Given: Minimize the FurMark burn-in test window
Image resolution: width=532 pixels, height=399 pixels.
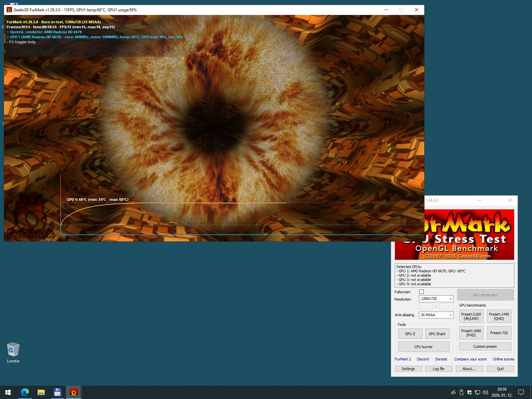Looking at the screenshot, I should click(x=386, y=10).
